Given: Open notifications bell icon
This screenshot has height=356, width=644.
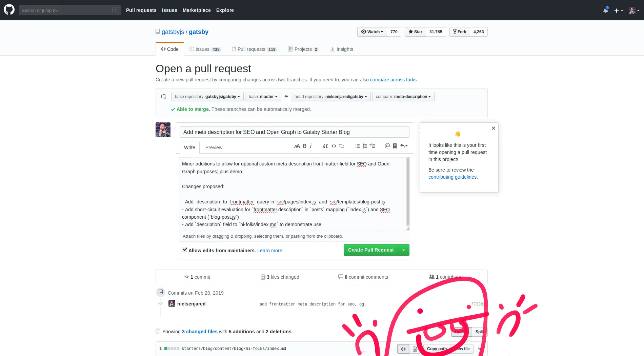Looking at the screenshot, I should coord(605,10).
